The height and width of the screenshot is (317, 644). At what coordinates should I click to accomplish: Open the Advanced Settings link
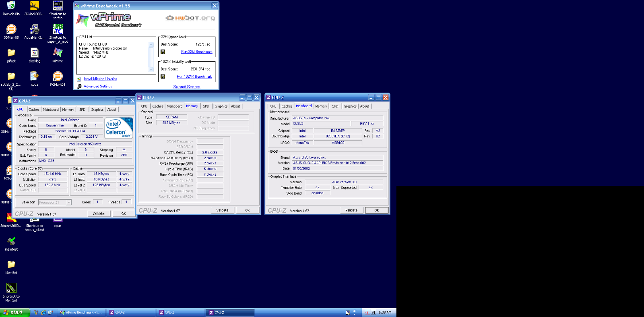coord(98,86)
